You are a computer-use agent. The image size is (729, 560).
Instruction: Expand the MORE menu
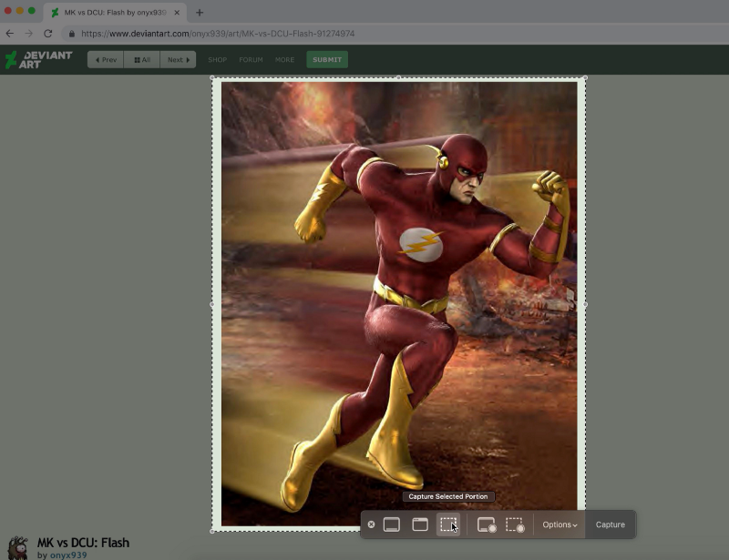(x=284, y=60)
